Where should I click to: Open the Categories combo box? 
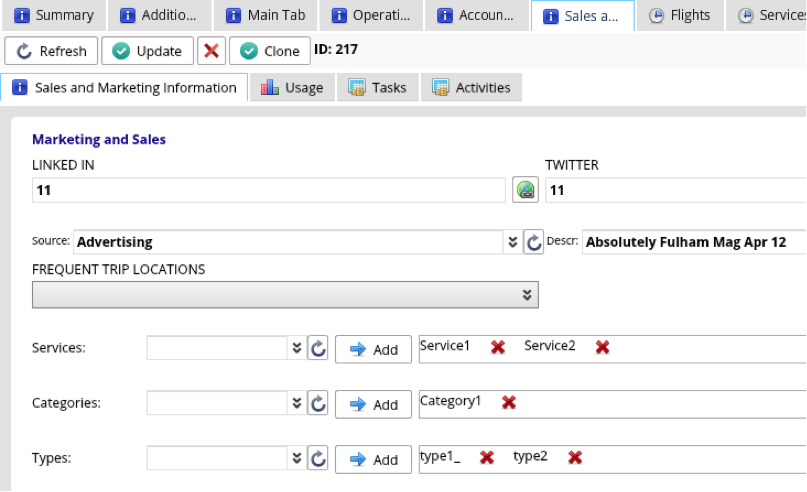(x=296, y=403)
